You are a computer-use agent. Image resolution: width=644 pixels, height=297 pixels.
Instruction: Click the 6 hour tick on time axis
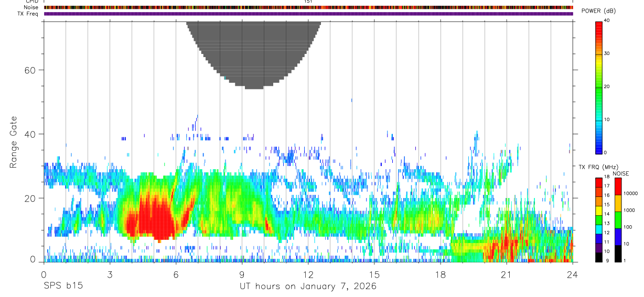click(x=176, y=274)
